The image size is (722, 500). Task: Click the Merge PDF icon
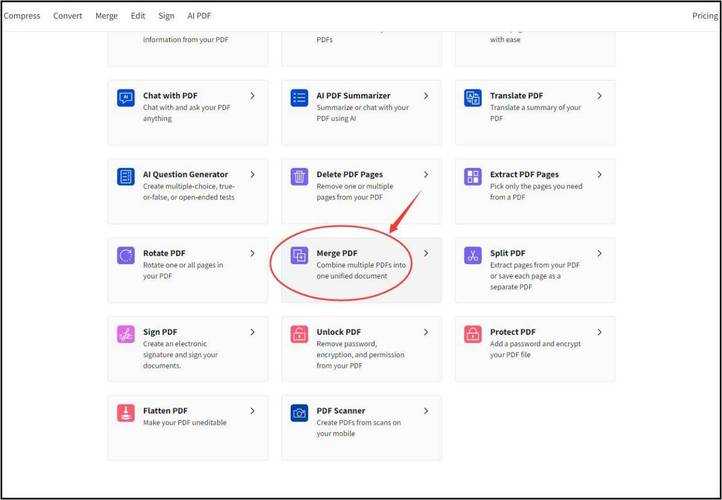(299, 256)
